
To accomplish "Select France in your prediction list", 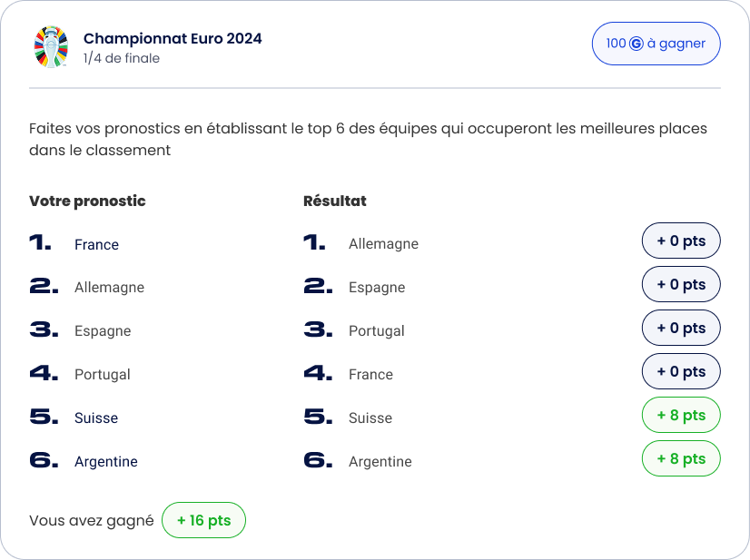I will [x=96, y=244].
